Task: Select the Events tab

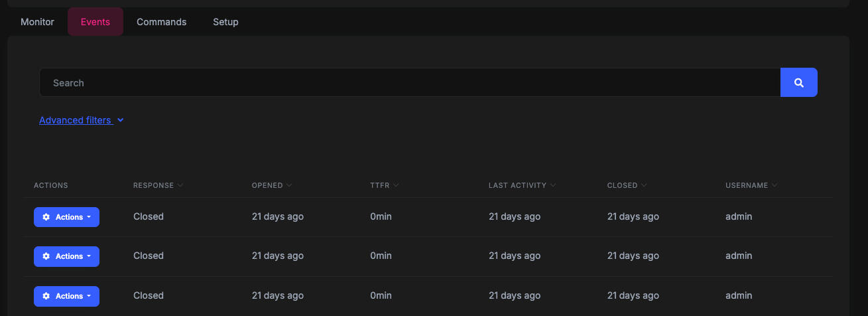Action: 95,22
